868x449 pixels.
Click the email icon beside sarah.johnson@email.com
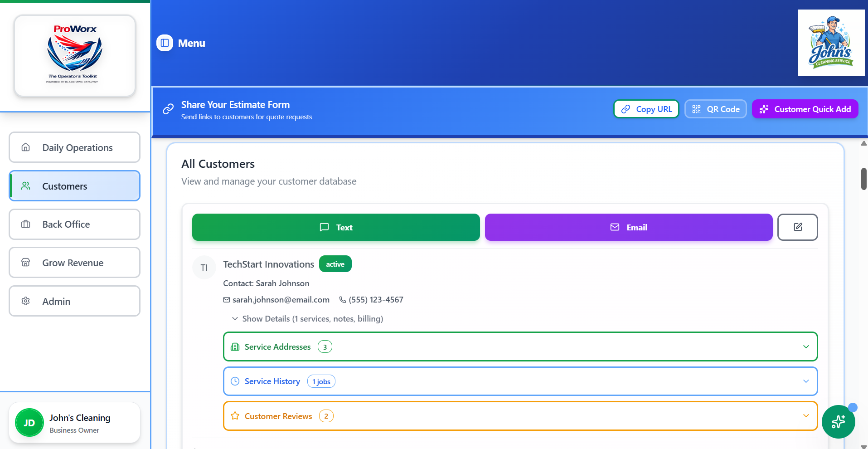click(x=226, y=299)
